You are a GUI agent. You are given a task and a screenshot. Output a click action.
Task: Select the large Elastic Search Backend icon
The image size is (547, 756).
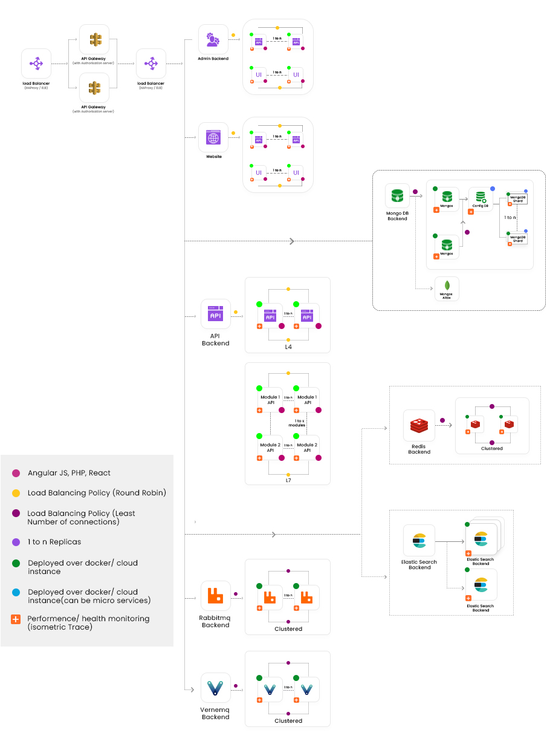419,540
